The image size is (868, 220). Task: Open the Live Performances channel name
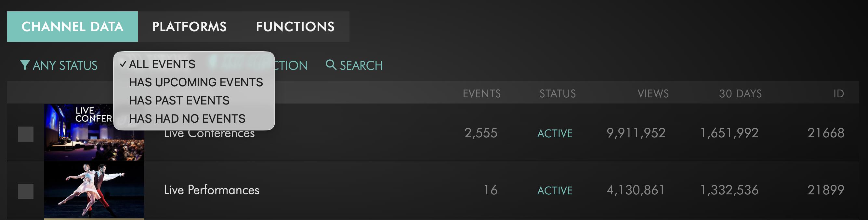click(x=211, y=190)
